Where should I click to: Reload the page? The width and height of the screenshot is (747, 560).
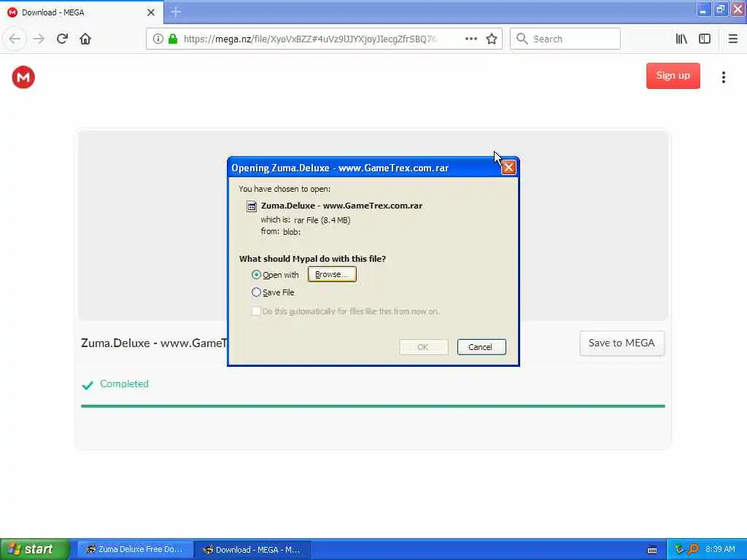(62, 39)
